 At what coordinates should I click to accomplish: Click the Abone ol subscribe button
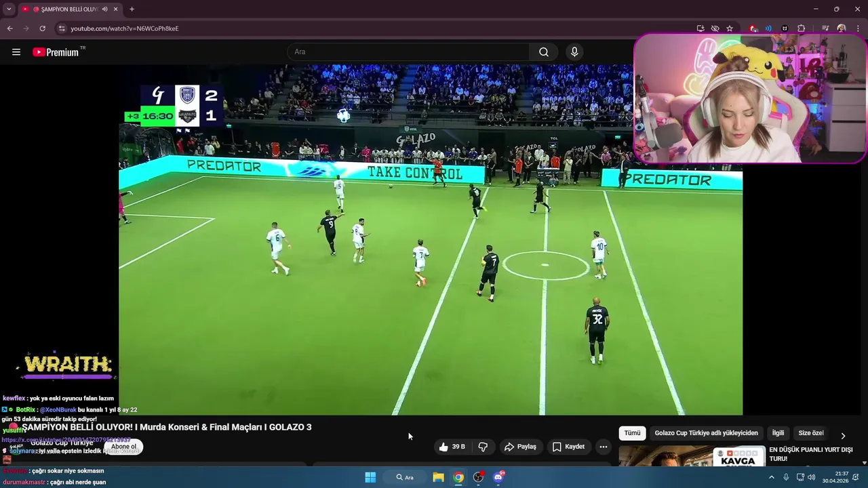pos(123,447)
